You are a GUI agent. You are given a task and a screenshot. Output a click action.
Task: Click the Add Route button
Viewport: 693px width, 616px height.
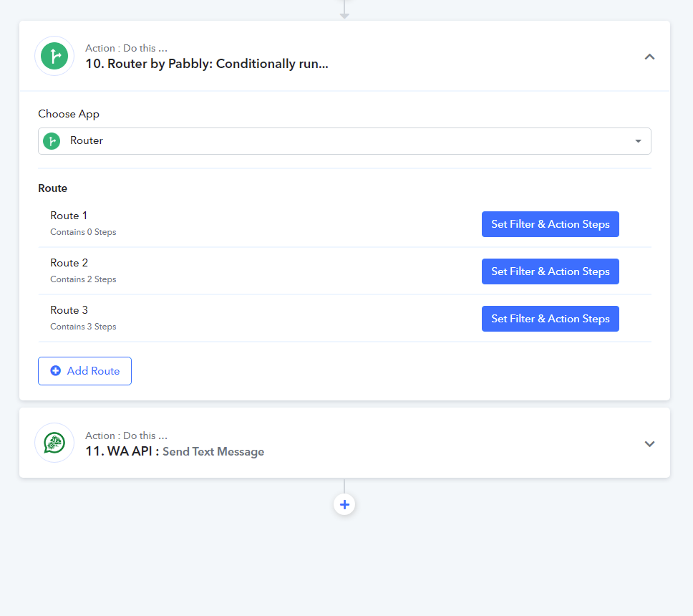85,371
